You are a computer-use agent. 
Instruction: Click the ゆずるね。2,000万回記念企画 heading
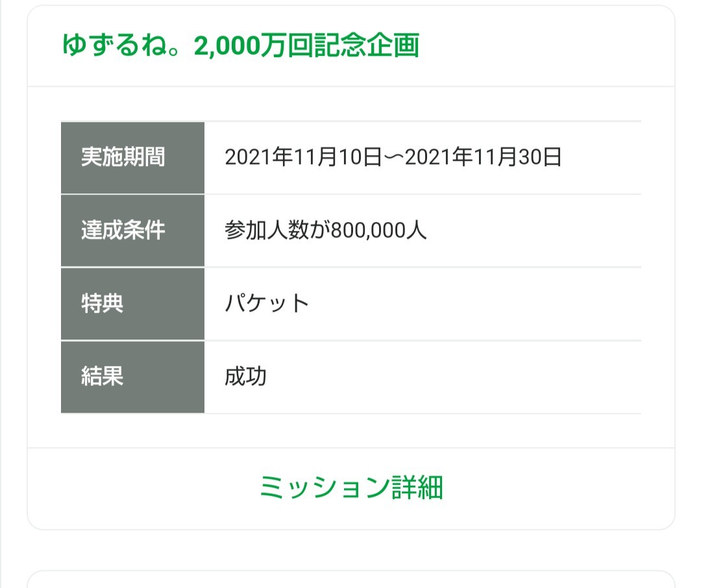pos(241,46)
